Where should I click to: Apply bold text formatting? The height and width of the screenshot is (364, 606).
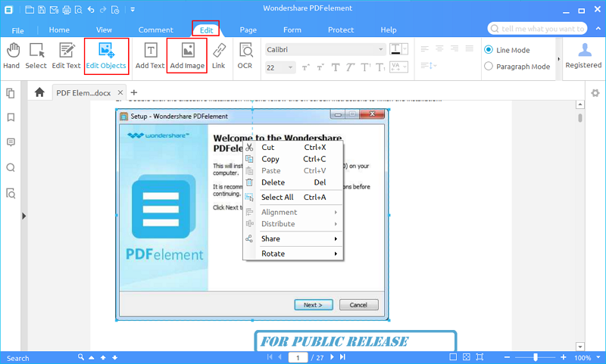tap(336, 67)
